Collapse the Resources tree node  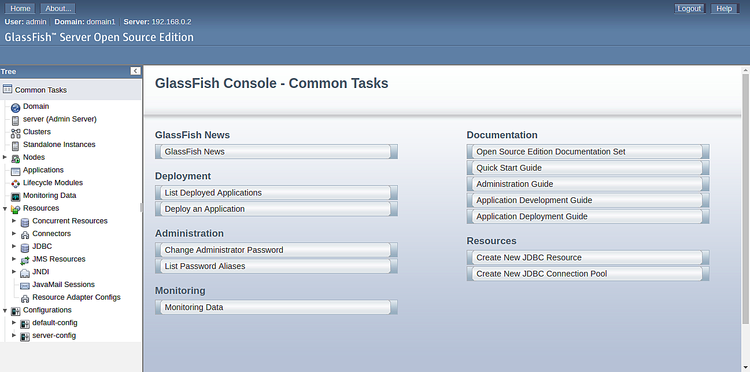(5, 208)
